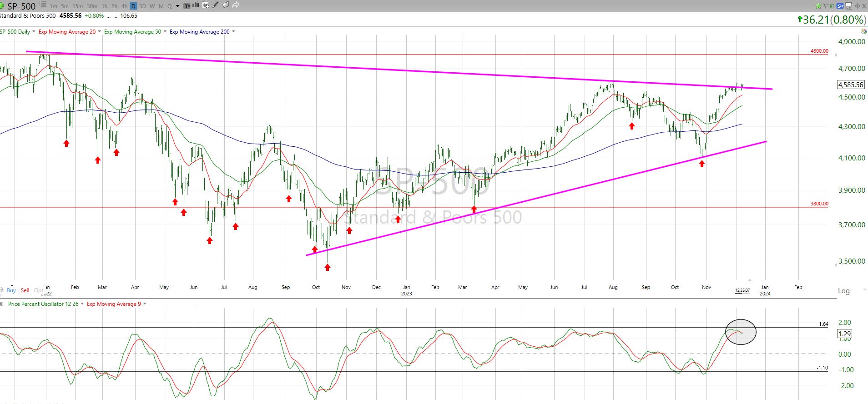Click the RT real-time indicator
Viewport: 868px width, 404px height.
(x=832, y=6)
